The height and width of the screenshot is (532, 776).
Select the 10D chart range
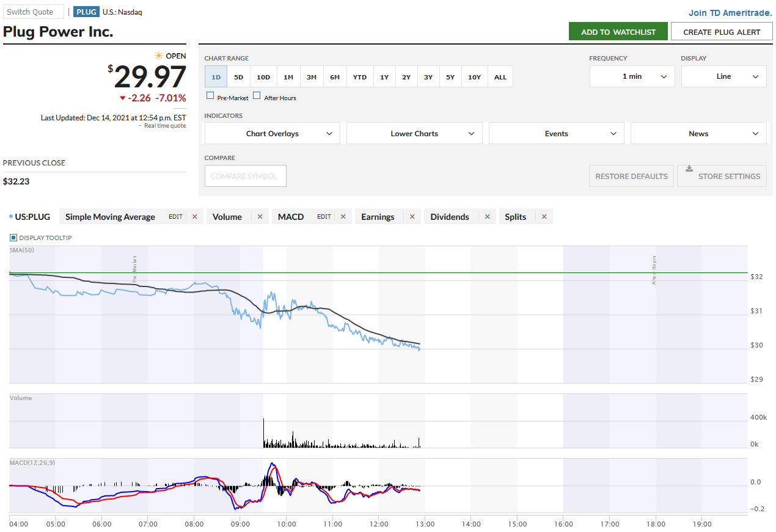pyautogui.click(x=263, y=77)
